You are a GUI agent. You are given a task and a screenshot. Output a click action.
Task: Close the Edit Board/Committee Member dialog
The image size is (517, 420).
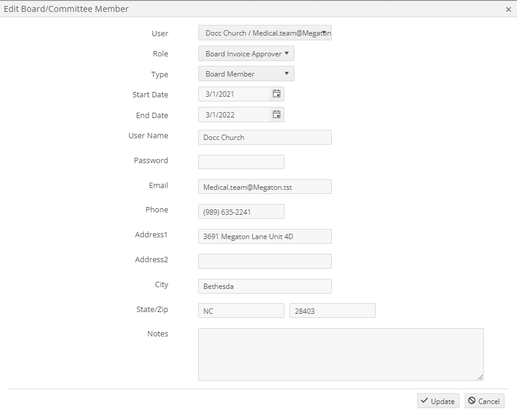(509, 9)
